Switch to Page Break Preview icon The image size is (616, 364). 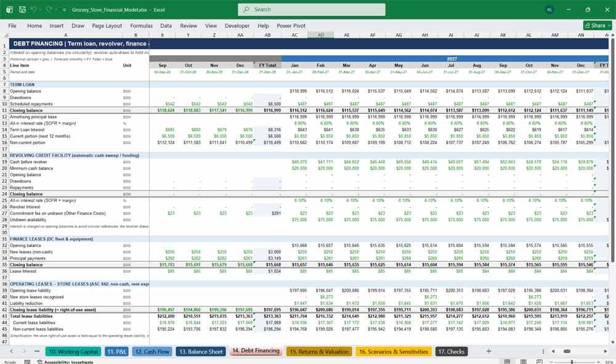pyautogui.click(x=540, y=362)
